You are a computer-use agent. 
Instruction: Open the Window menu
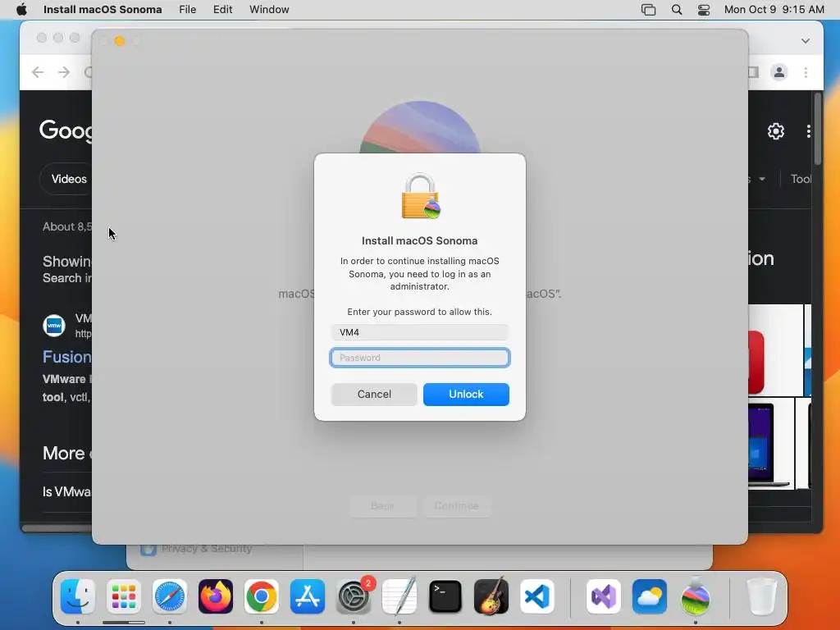click(269, 10)
